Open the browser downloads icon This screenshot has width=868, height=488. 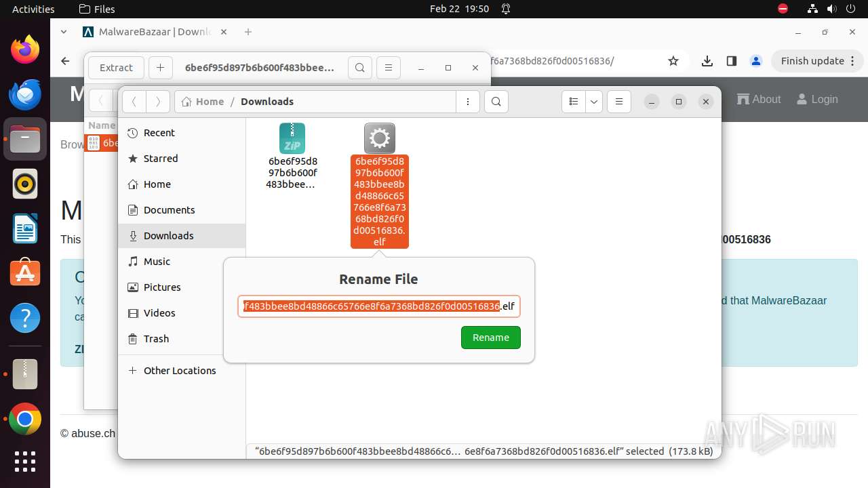(x=707, y=61)
